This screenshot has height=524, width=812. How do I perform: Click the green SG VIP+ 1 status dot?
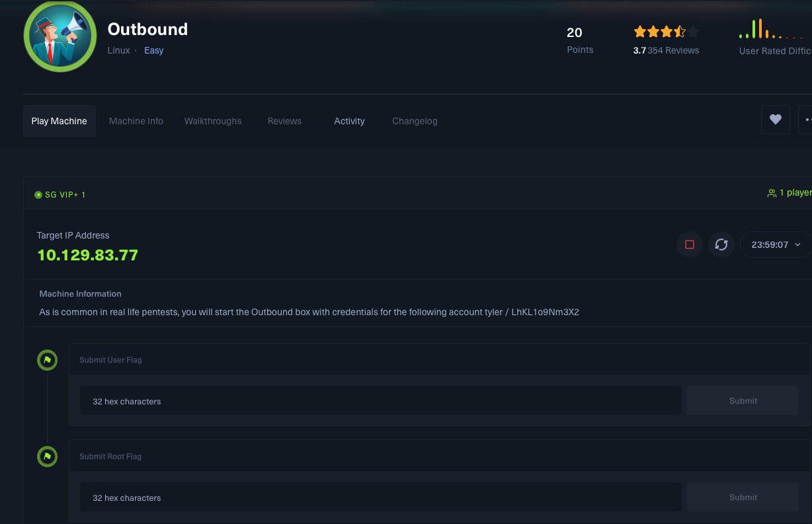pyautogui.click(x=38, y=195)
